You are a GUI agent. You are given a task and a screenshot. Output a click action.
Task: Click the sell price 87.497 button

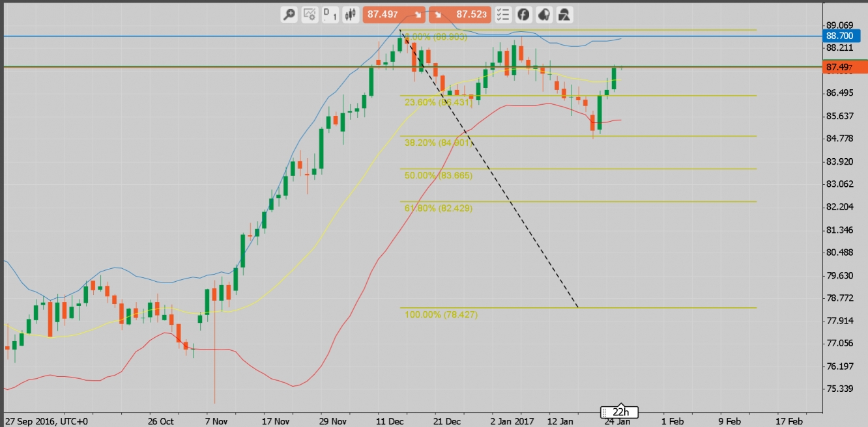(x=394, y=14)
